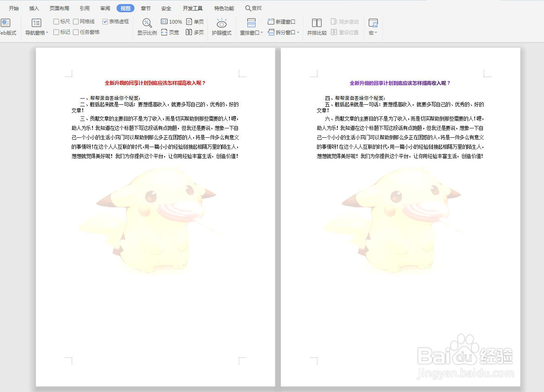Viewport: 544px width, 392px height.
Task: Expand the macro (宏) dropdown arrow
Action: 376,33
